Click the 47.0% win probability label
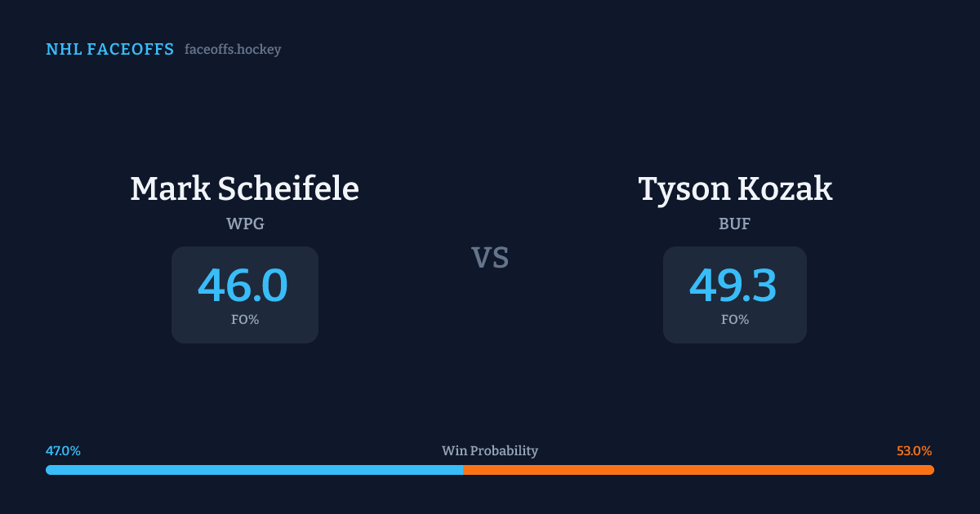The image size is (980, 514). (x=63, y=451)
